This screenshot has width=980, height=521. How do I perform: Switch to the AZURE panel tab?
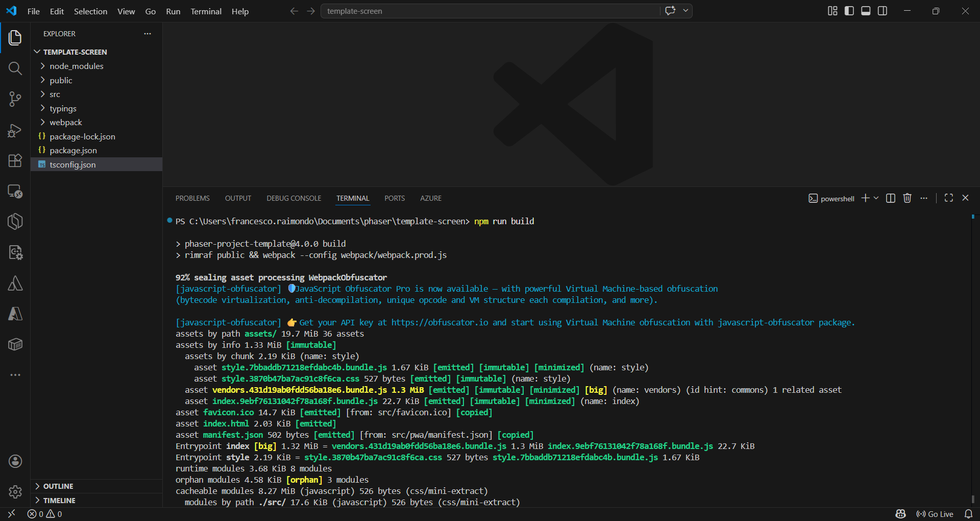[x=431, y=198]
